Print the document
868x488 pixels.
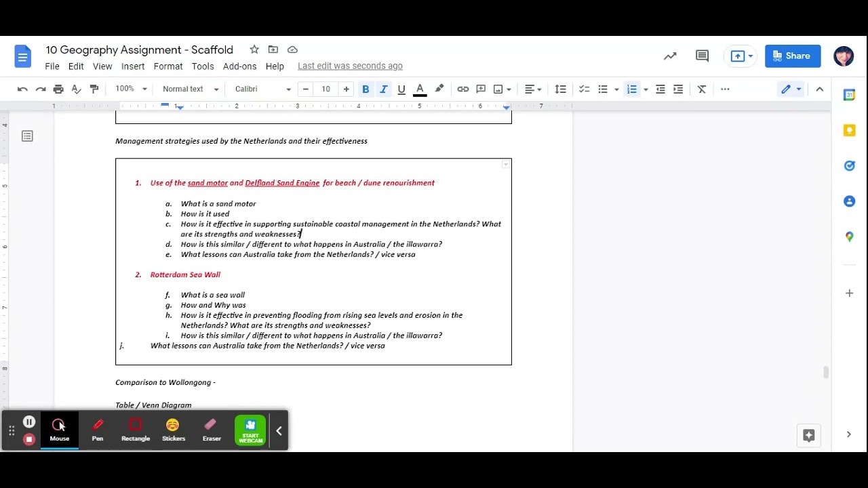click(x=58, y=89)
